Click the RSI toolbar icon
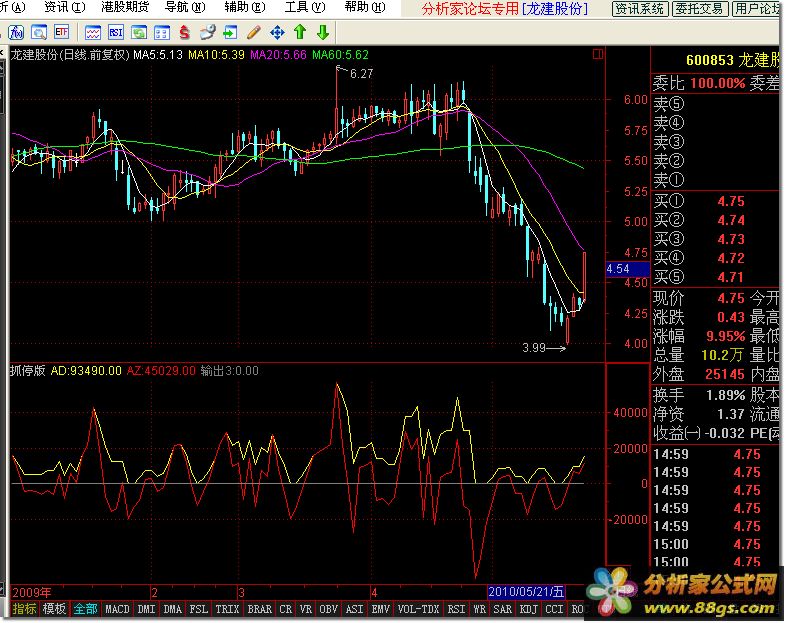The width and height of the screenshot is (786, 623). click(x=116, y=33)
